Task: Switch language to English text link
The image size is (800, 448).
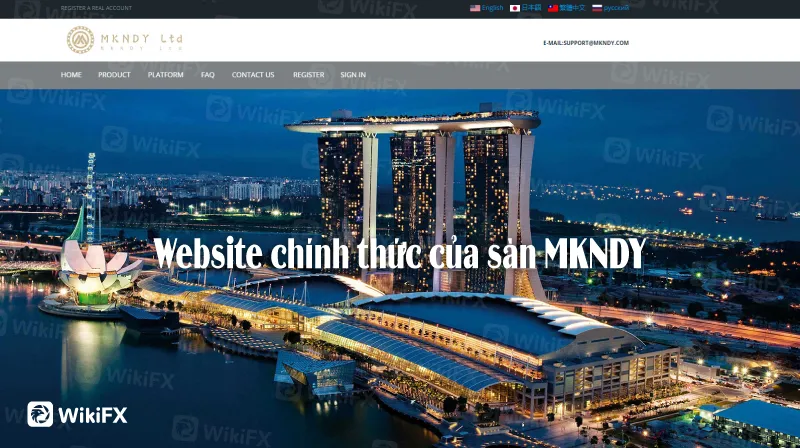Action: (x=492, y=8)
